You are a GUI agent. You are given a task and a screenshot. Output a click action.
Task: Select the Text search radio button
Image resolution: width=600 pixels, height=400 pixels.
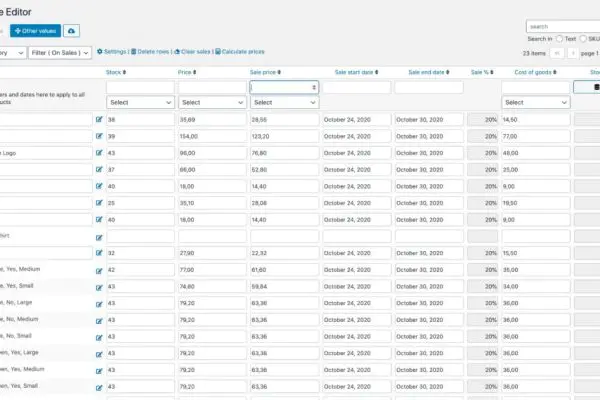click(x=559, y=39)
